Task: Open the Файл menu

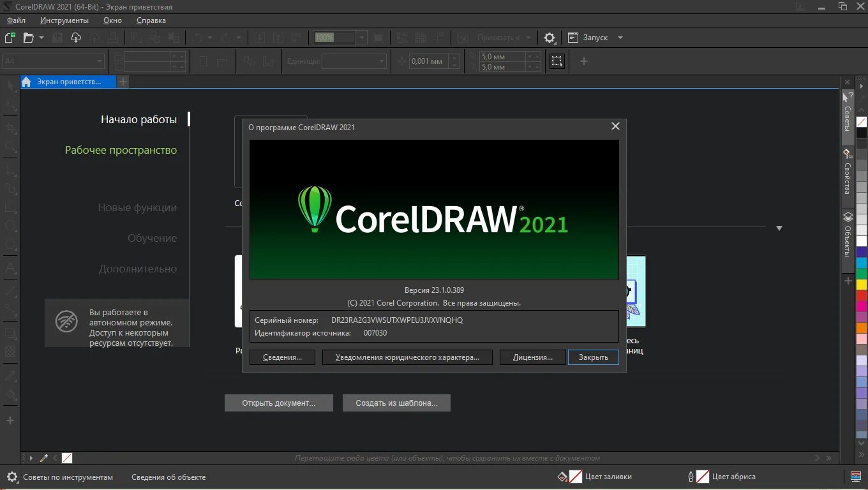Action: 17,20
